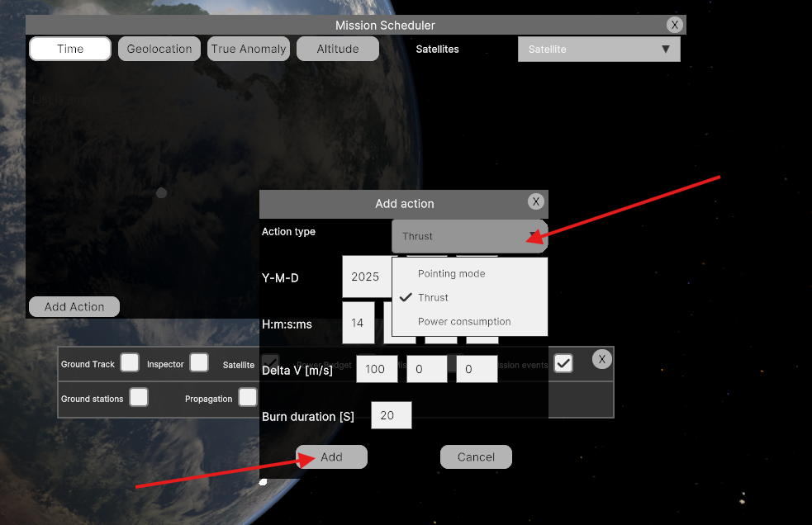Choose Power consumption action type
The image size is (812, 525).
463,321
